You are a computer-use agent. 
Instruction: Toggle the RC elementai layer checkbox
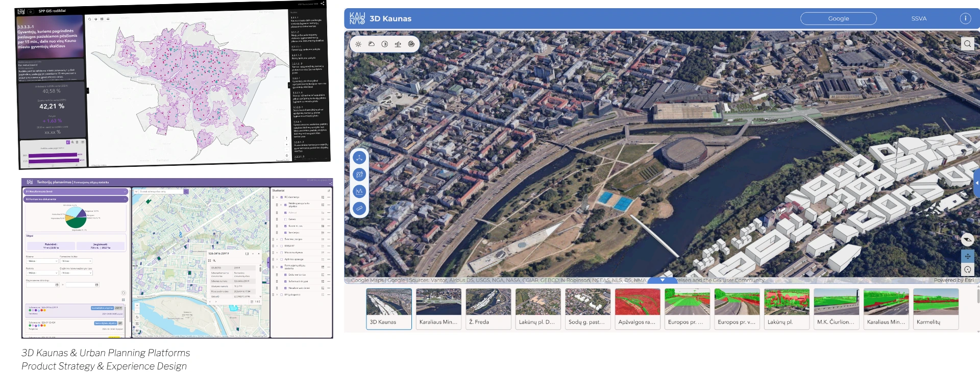coord(281,197)
